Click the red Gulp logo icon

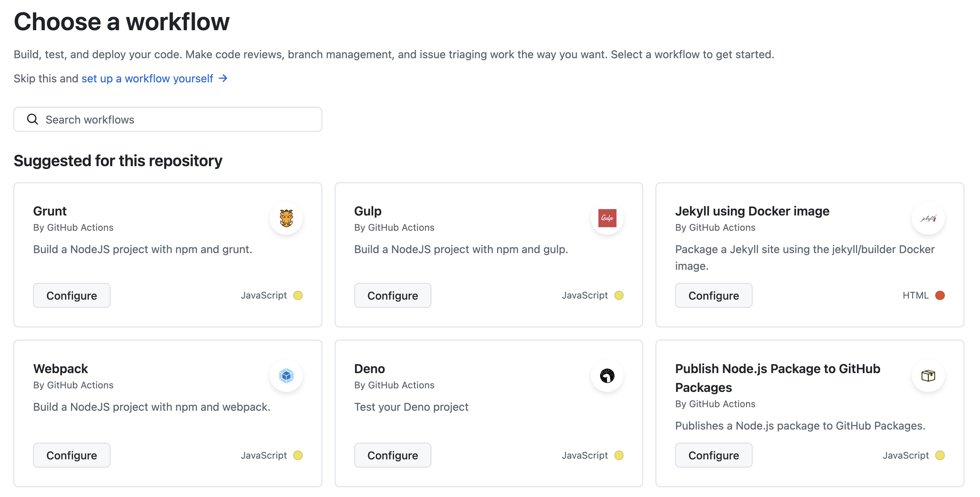607,218
